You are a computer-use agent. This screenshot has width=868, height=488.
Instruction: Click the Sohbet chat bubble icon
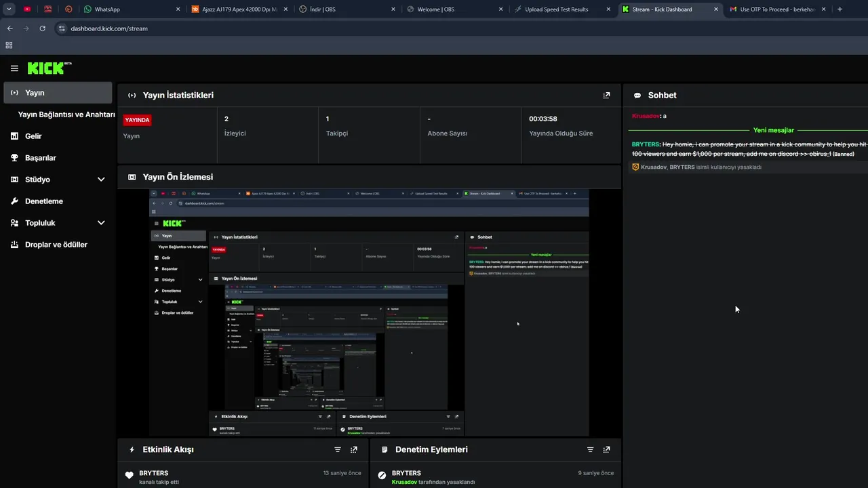[x=637, y=96]
